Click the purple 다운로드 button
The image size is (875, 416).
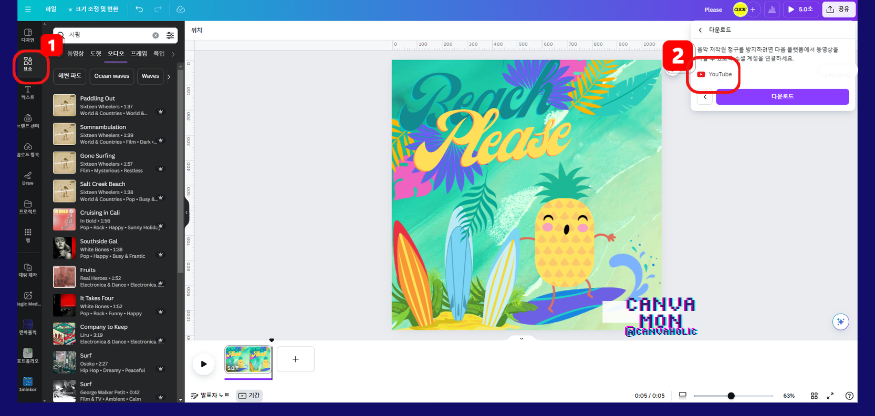pos(782,97)
